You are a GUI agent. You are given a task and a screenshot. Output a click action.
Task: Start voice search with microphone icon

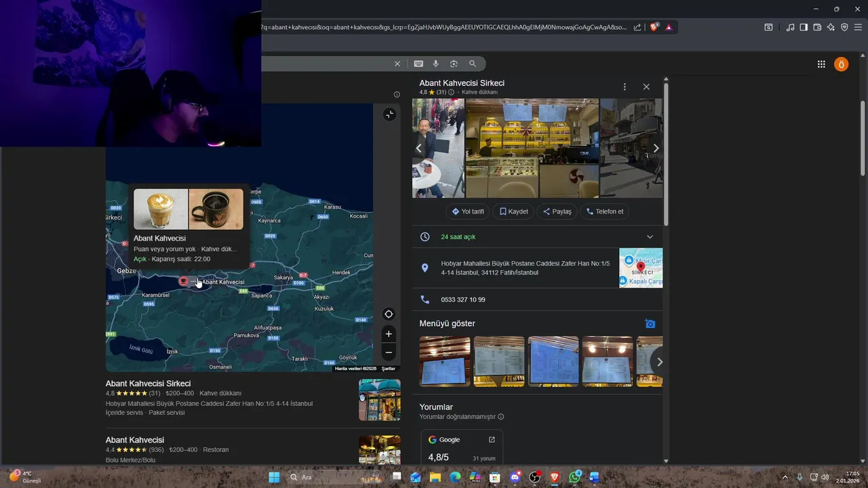(x=436, y=64)
